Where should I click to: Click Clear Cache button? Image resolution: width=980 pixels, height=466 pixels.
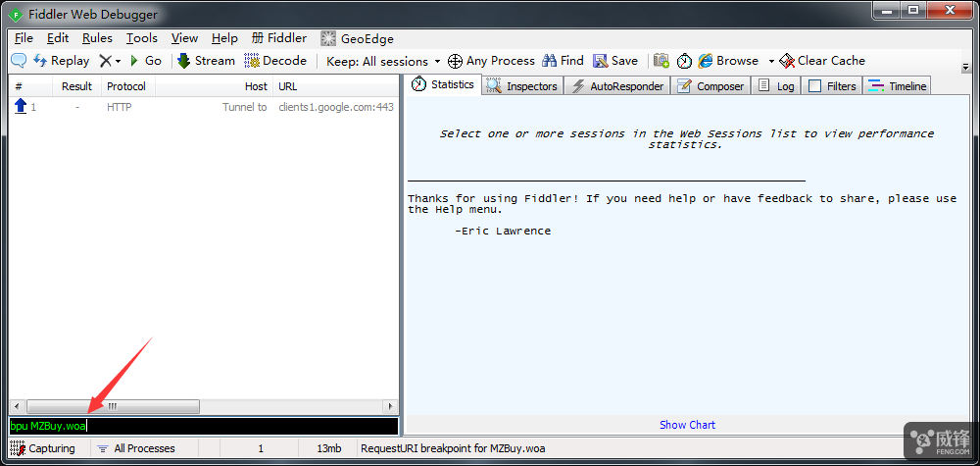822,61
